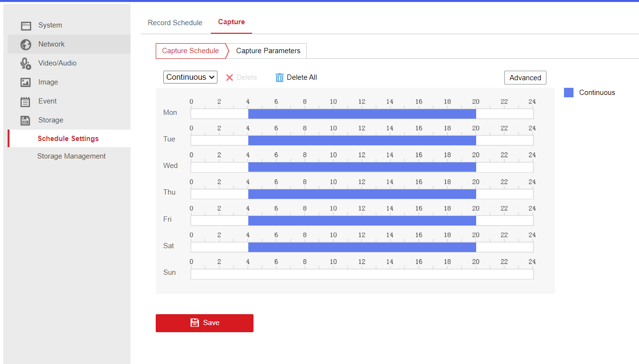Select Schedule Settings in the sidebar
Viewport: 639px width, 364px height.
coord(68,139)
